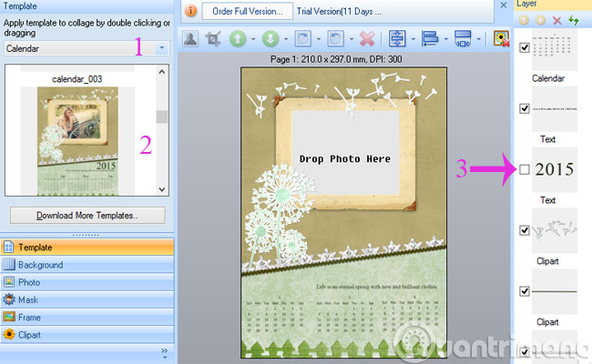Expand the sidebar overflow chevron
The width and height of the screenshot is (592, 364).
(x=164, y=351)
